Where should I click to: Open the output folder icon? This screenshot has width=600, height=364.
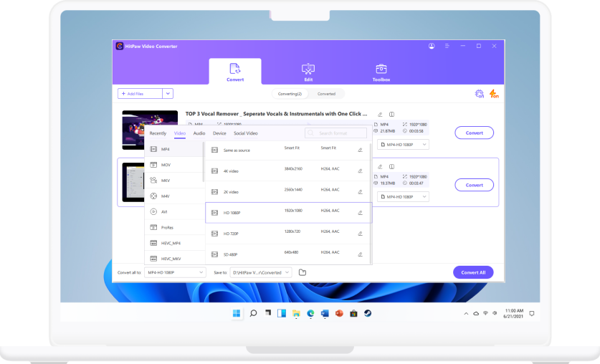click(x=303, y=272)
